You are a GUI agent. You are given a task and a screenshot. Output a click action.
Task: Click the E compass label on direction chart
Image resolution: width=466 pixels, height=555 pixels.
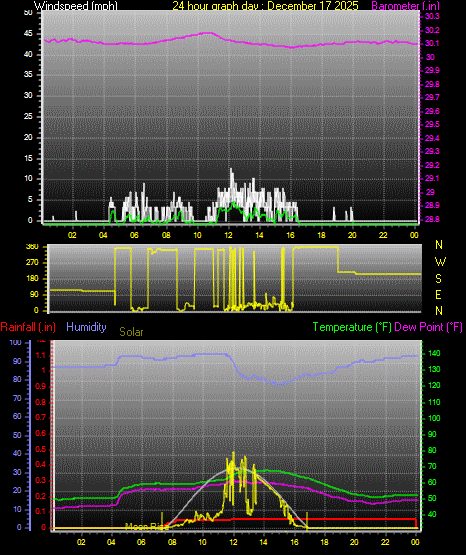coord(438,294)
